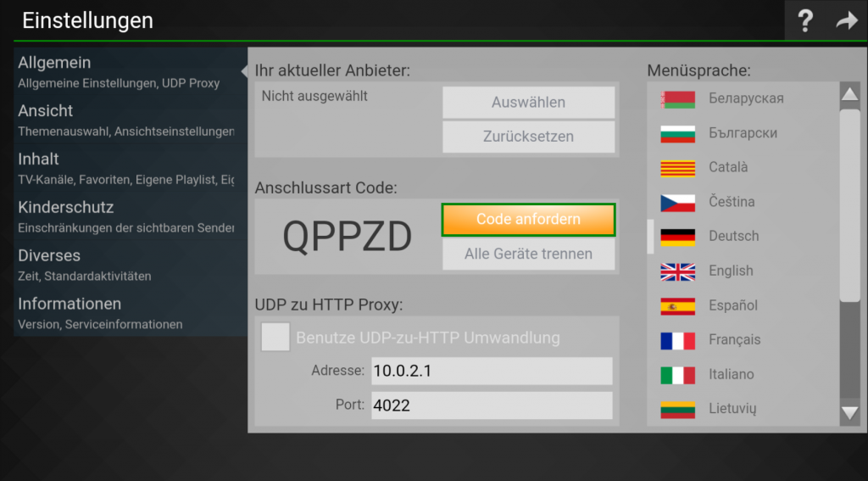Viewport: 868px width, 481px height.
Task: Click the Einstellungen title
Action: click(87, 20)
